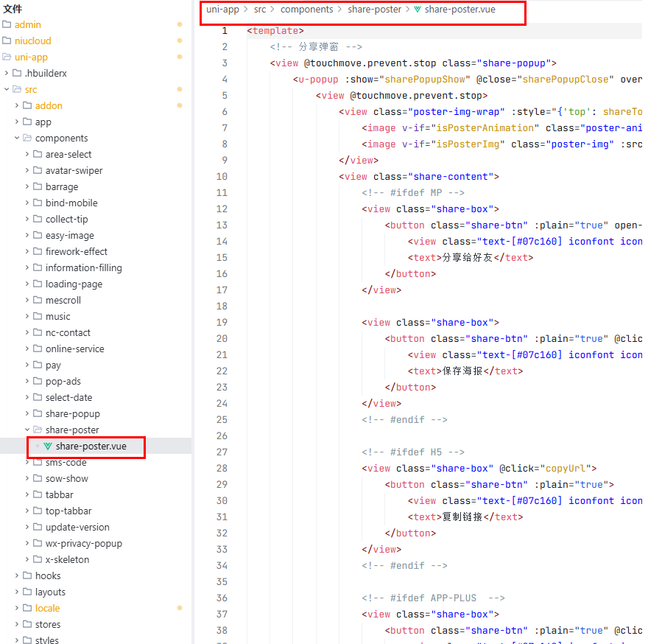This screenshot has height=644, width=662.
Task: Open the share-poster.vue file in tree
Action: 91,447
